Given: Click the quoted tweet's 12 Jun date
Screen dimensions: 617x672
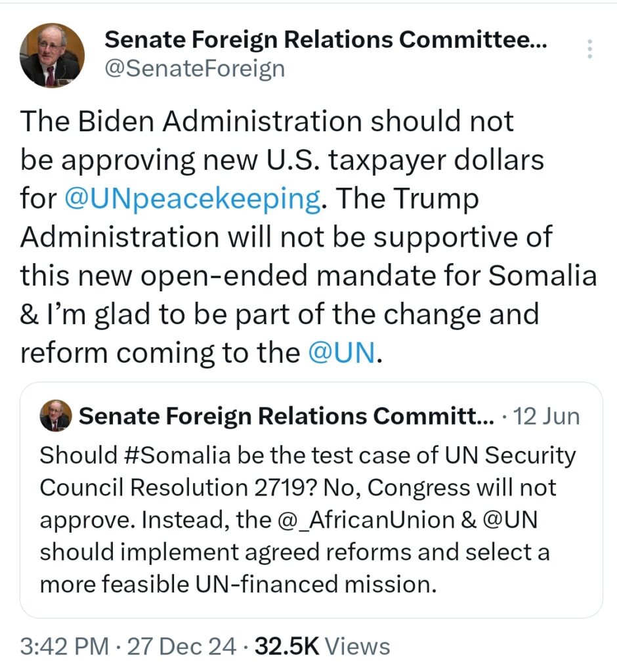Looking at the screenshot, I should coord(546,416).
